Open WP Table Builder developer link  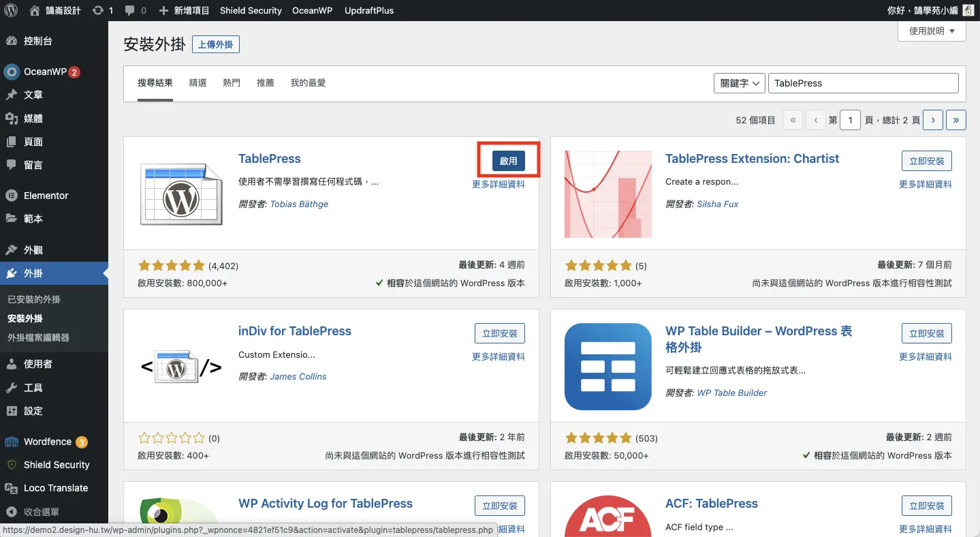[732, 393]
